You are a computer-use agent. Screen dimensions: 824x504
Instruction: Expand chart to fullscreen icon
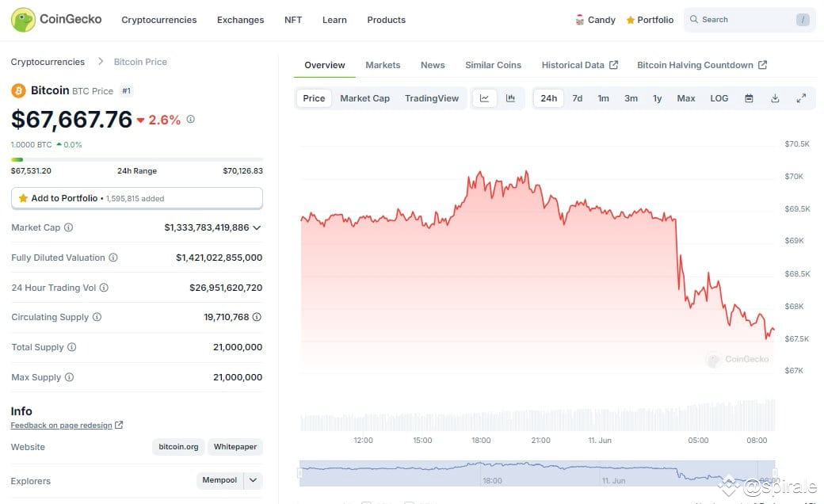[x=801, y=98]
